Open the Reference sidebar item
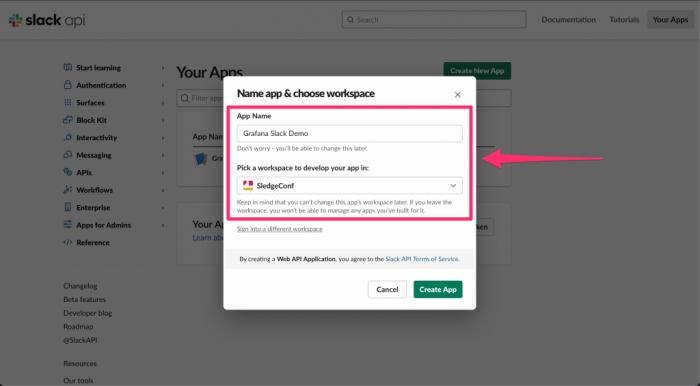Viewport: 700px width, 386px height. click(93, 242)
